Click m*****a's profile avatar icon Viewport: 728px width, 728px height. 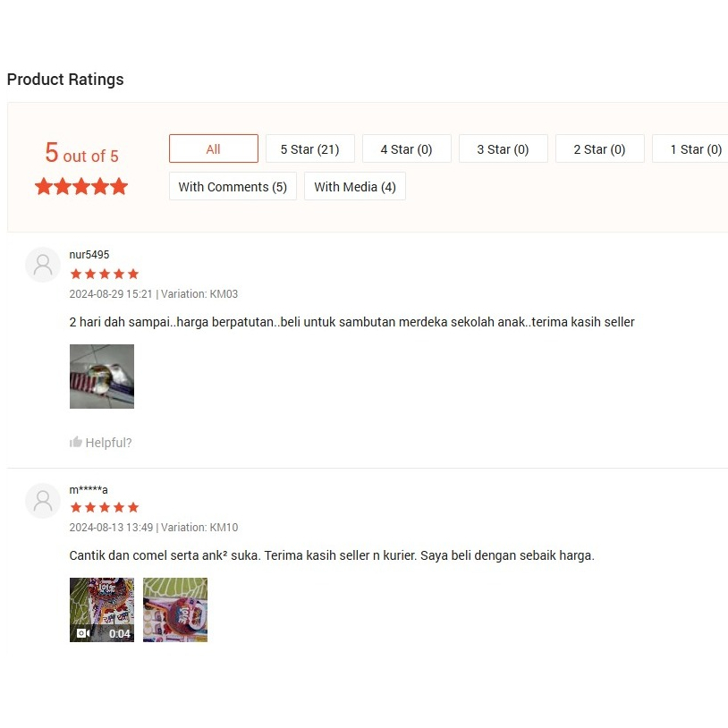pyautogui.click(x=42, y=500)
